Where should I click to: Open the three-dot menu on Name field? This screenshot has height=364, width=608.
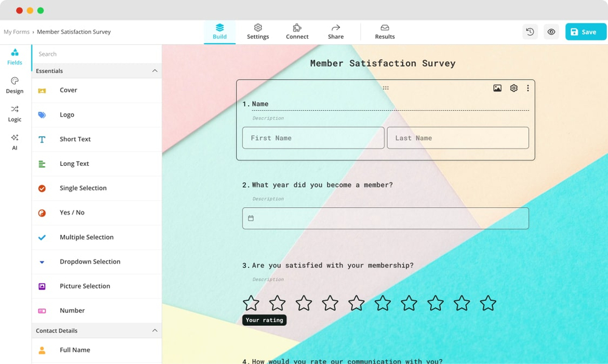(x=528, y=88)
